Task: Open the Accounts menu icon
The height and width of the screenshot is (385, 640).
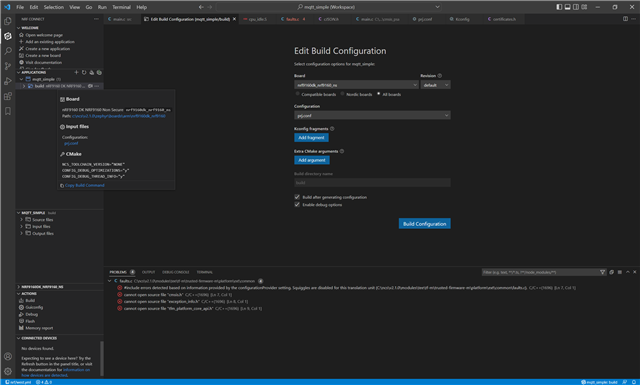Action: 8,356
